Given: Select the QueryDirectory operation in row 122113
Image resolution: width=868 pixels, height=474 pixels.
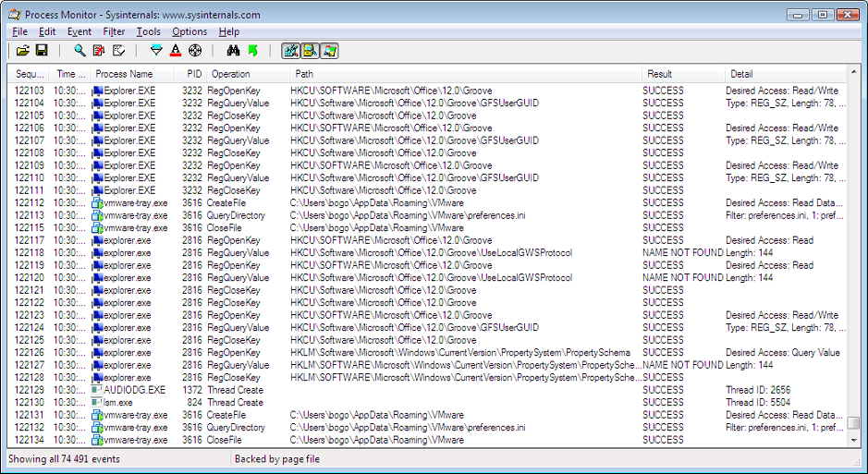Looking at the screenshot, I should 237,215.
